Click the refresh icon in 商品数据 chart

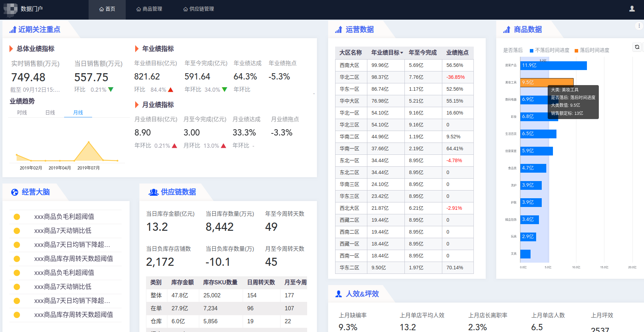coord(637,47)
